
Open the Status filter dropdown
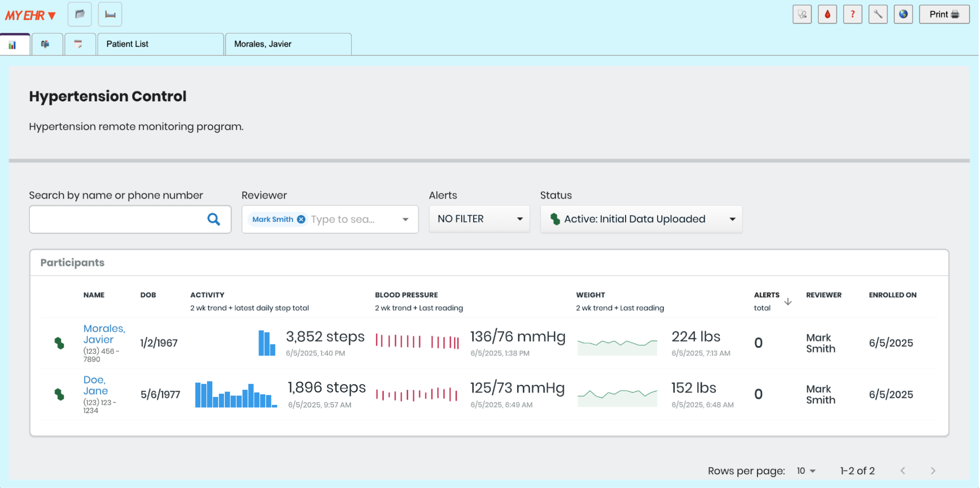(x=641, y=219)
